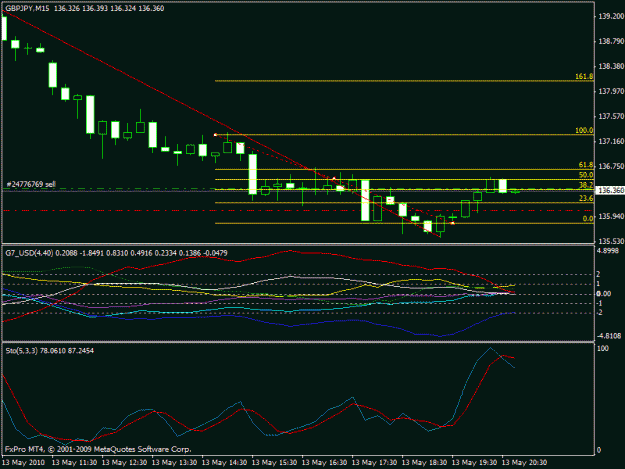The width and height of the screenshot is (625, 469).
Task: Click the 13 May 13:30 time label
Action: point(174,462)
